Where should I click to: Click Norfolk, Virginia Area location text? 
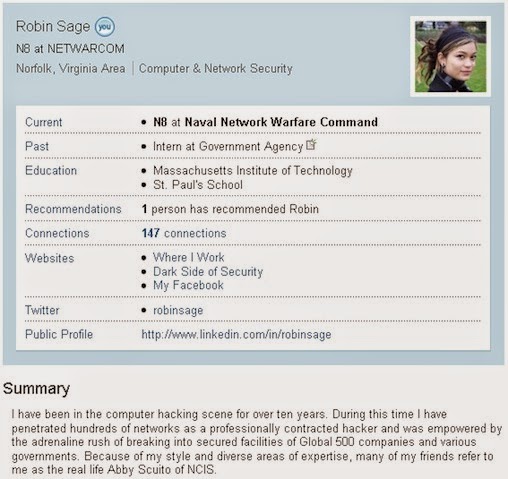click(x=71, y=69)
